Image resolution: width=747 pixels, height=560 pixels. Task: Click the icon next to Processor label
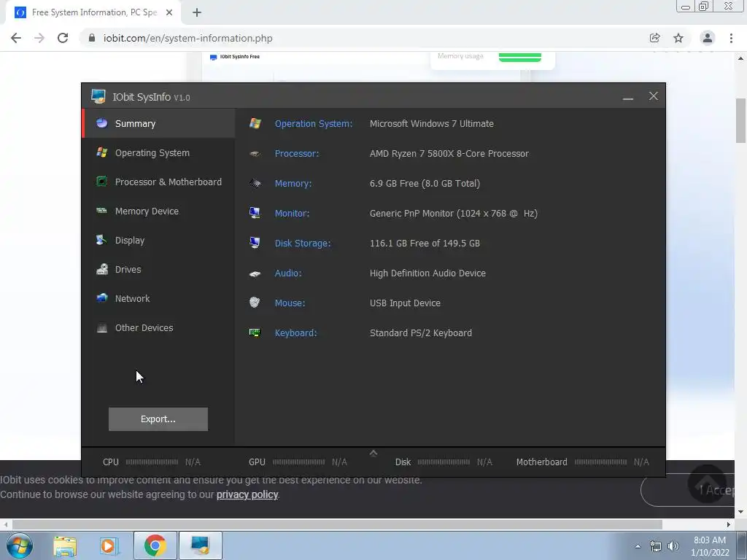[x=255, y=153]
